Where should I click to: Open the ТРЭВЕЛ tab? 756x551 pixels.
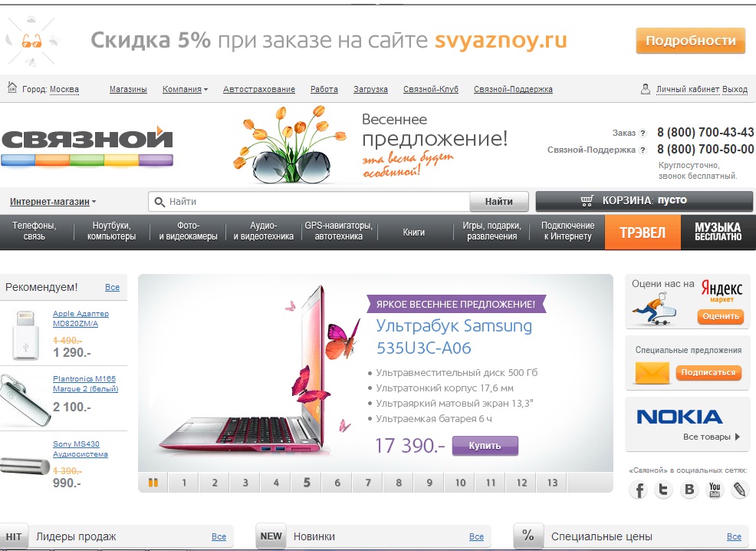[643, 233]
